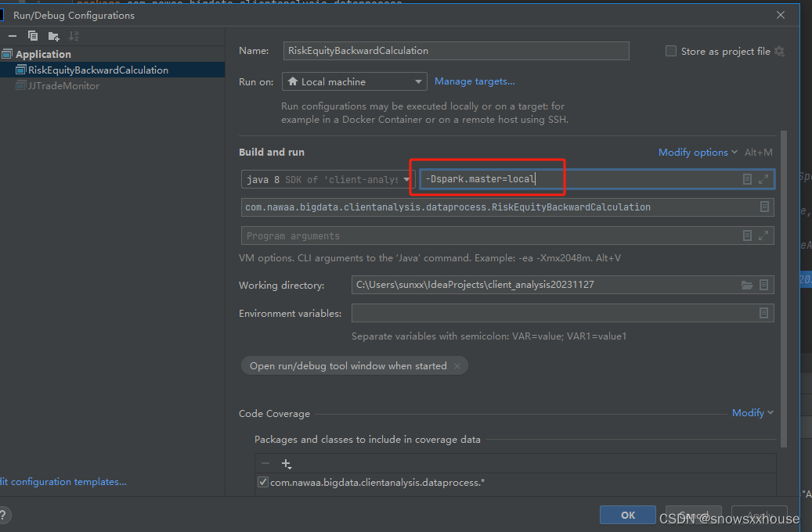The height and width of the screenshot is (532, 812).
Task: Remove the selected run configuration
Action: 13,35
